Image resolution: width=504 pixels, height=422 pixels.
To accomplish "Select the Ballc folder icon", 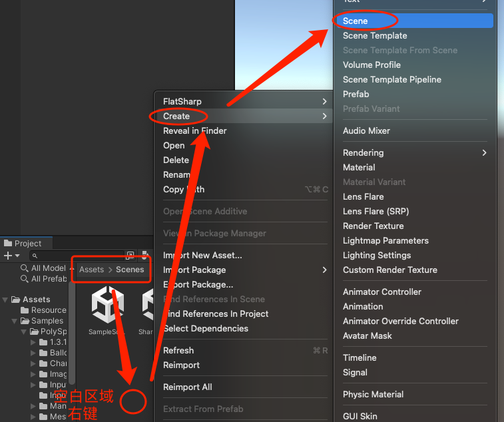I will tap(43, 353).
